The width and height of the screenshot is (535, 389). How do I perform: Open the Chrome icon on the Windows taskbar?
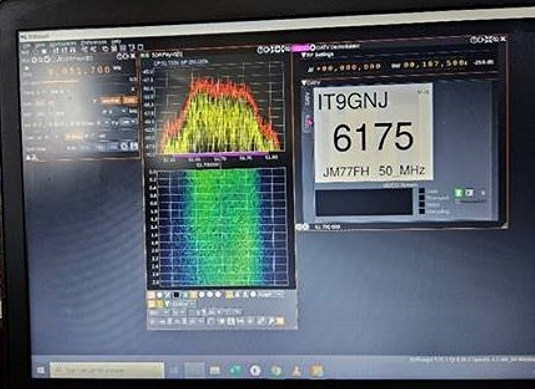[276, 370]
